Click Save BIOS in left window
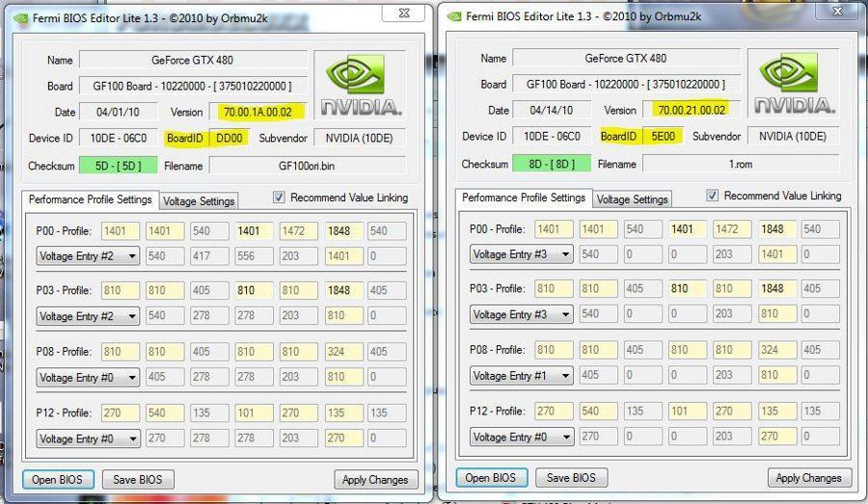This screenshot has width=868, height=504. pos(138,480)
